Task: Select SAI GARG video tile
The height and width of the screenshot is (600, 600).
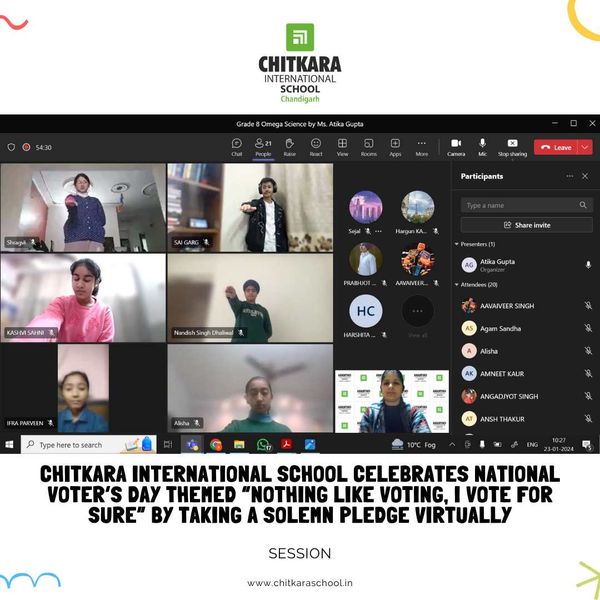Action: click(250, 208)
